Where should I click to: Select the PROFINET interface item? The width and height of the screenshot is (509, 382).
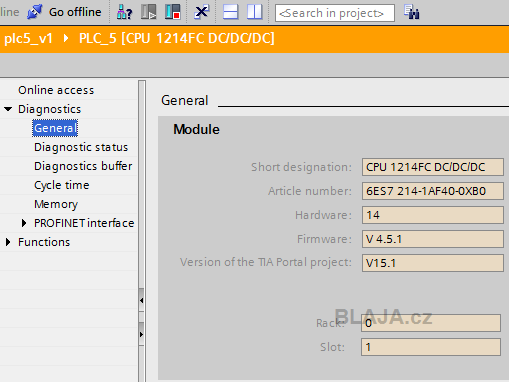[84, 223]
